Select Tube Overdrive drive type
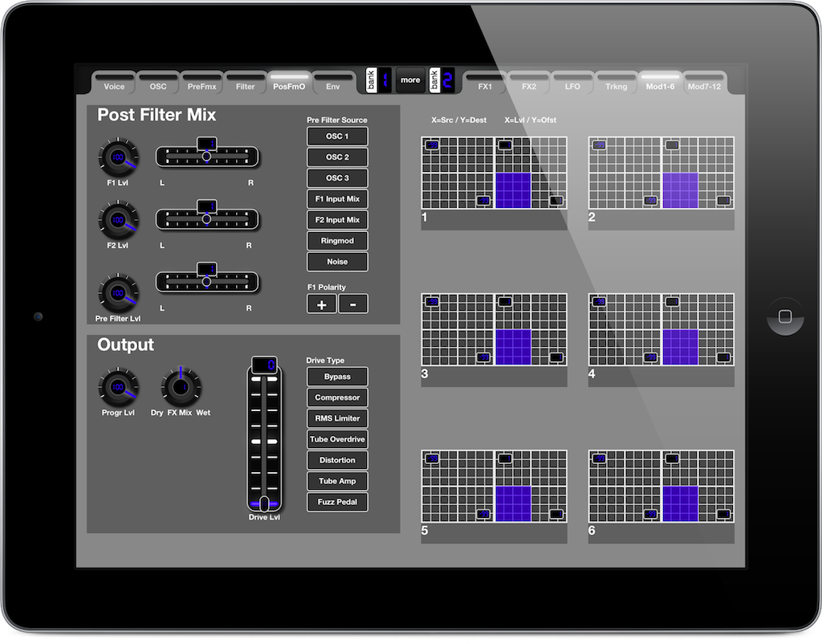Screen dimensions: 822x644 click(x=337, y=439)
